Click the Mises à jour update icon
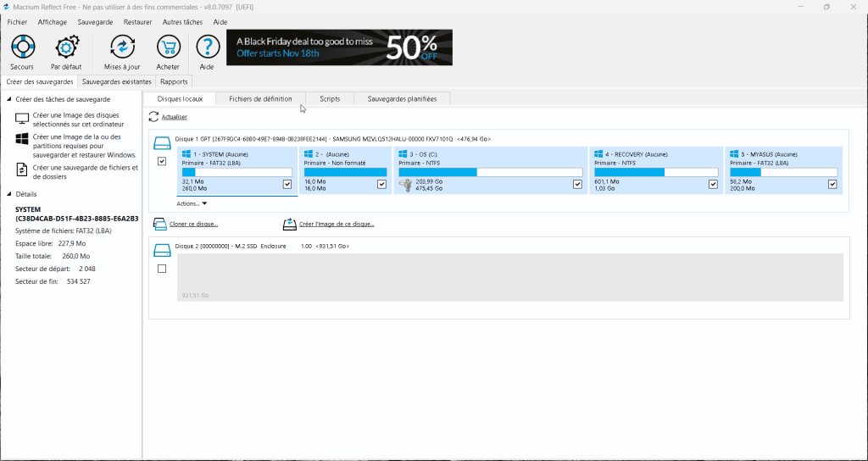The height and width of the screenshot is (461, 868). pos(122,47)
